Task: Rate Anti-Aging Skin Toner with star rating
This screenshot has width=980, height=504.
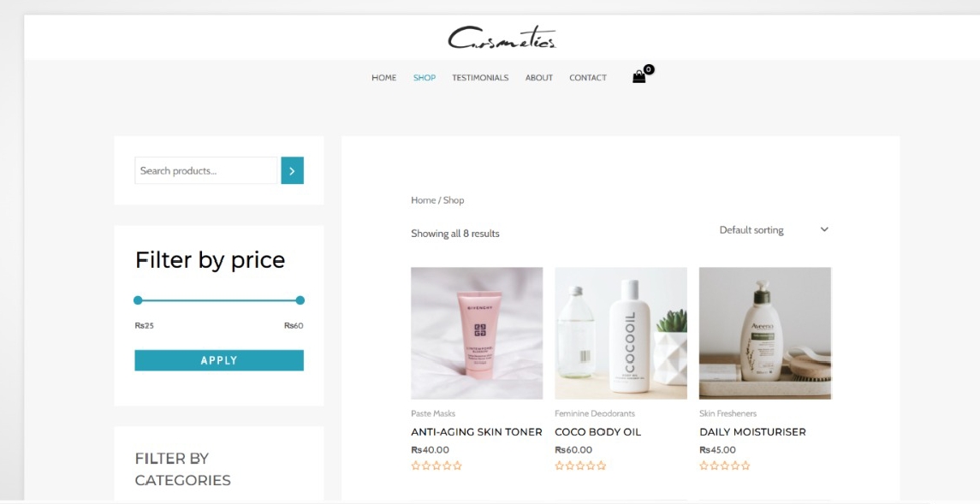Action: (x=437, y=465)
